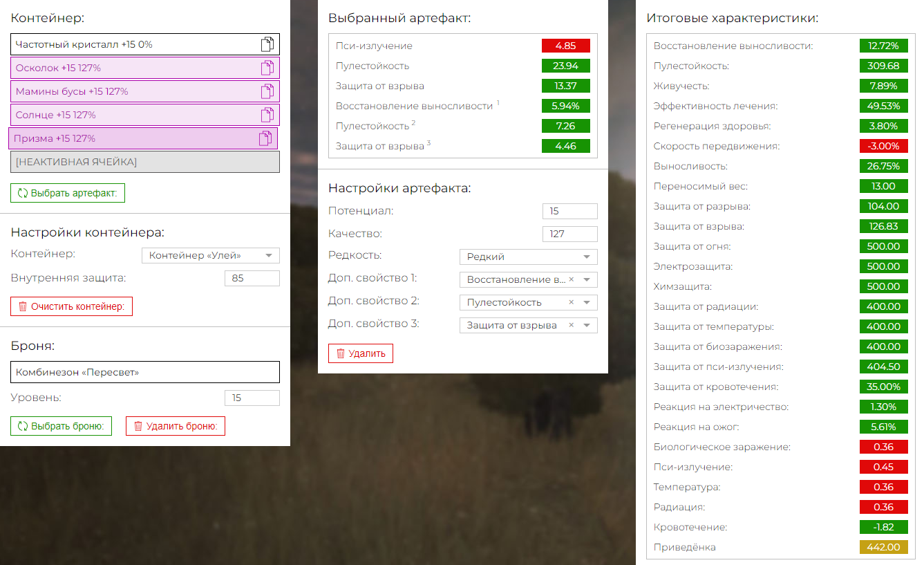This screenshot has width=924, height=565.
Task: Focus the Качество input field
Action: tap(570, 234)
